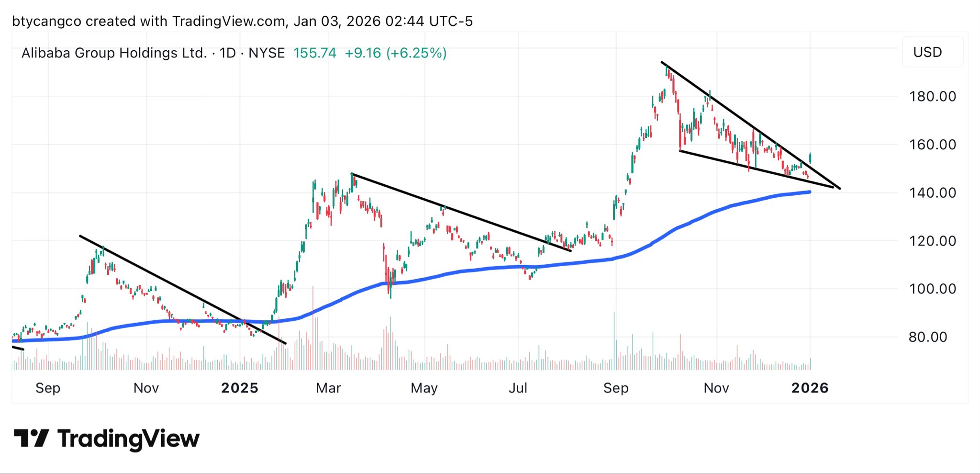Click the 2025 year label on time axis
Viewport: 980px width, 474px height.
click(240, 388)
